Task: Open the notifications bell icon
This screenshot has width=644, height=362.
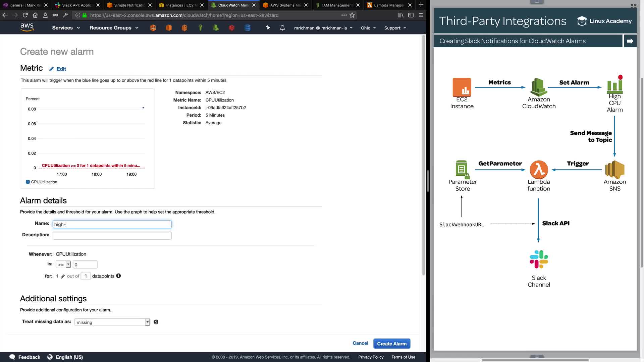Action: [x=282, y=28]
